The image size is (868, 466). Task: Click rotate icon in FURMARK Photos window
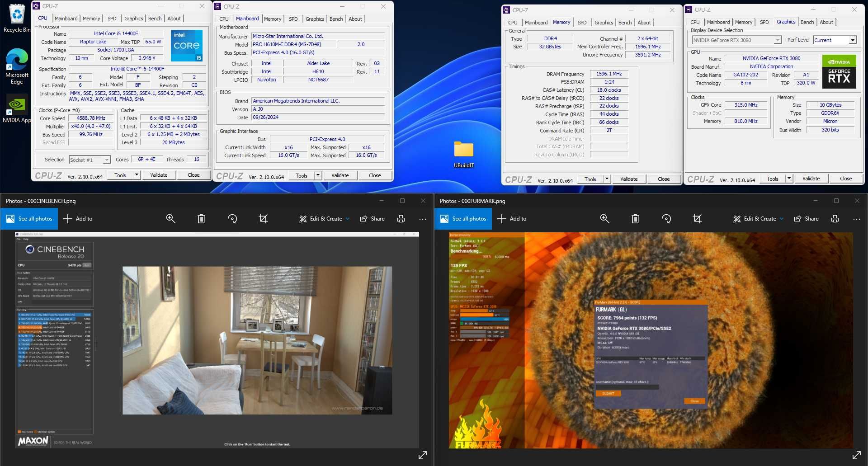coord(666,219)
